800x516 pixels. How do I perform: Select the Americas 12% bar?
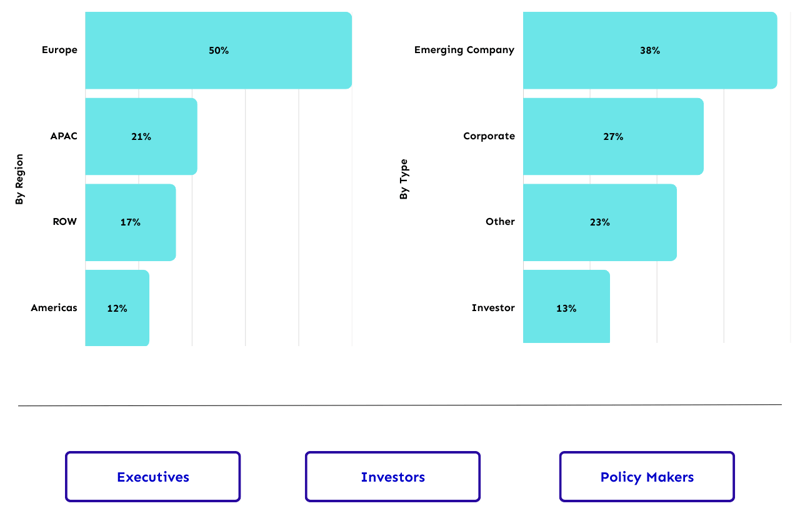[117, 308]
